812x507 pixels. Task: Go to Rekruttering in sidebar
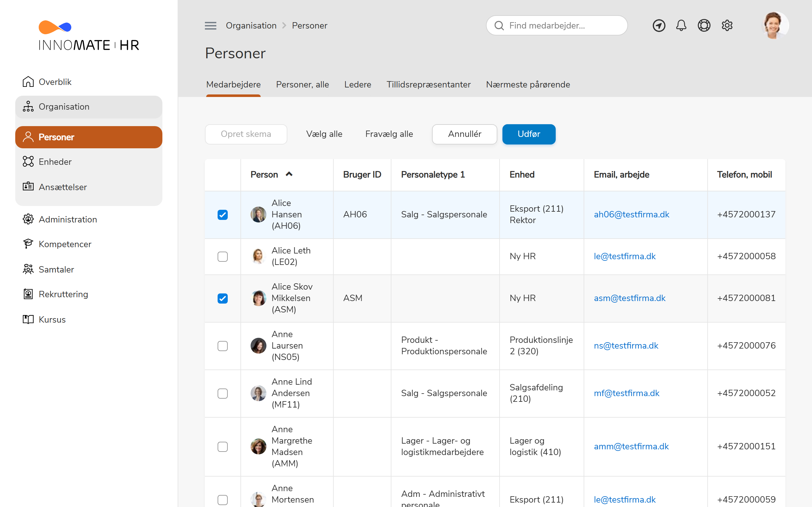(63, 294)
